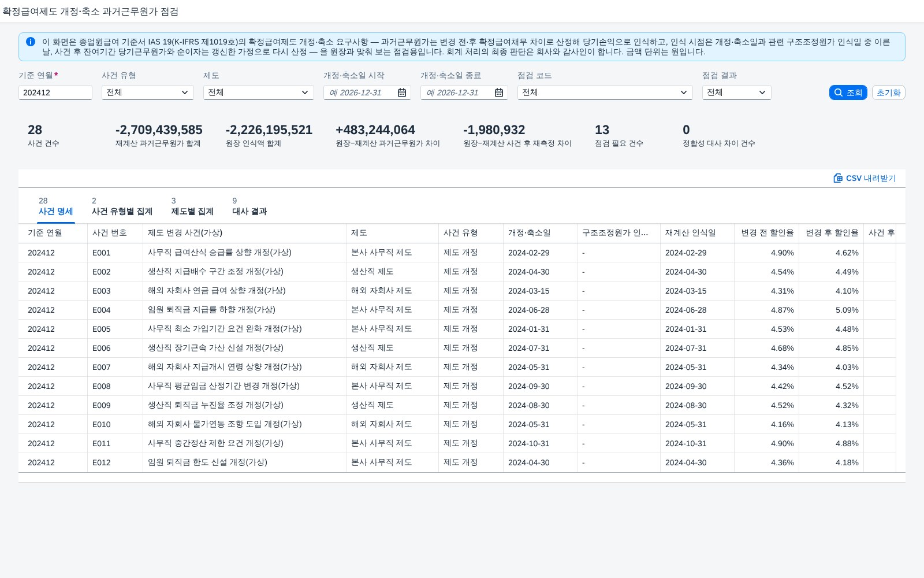
Task: Click the 조회 search button
Action: click(x=848, y=92)
